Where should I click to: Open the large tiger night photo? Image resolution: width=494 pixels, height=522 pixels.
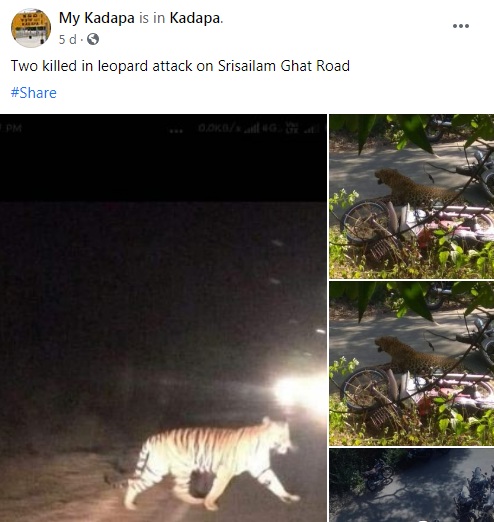pos(163,318)
